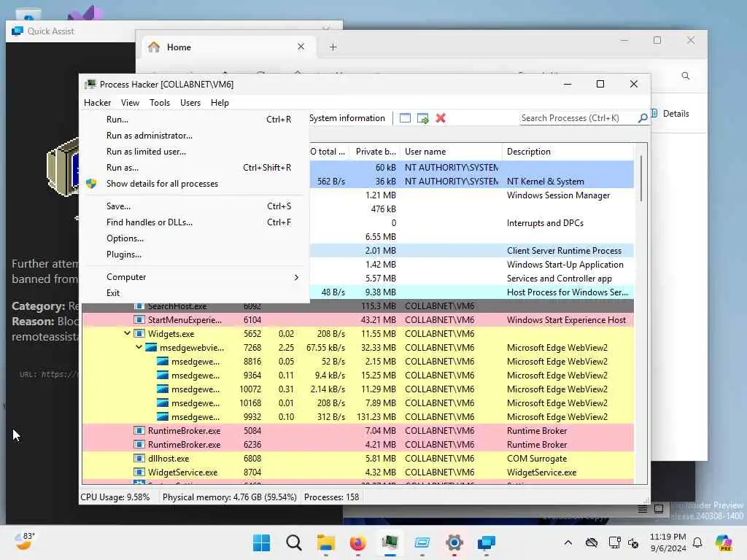Sort by the Private bytes column header
This screenshot has width=747, height=560.
click(375, 152)
